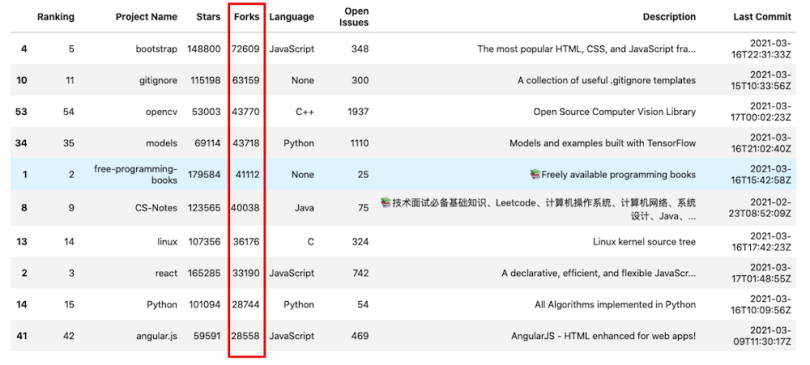Click description 'Models and examples built with TensorFlow'
Image resolution: width=810 pixels, height=365 pixels.
pyautogui.click(x=602, y=143)
